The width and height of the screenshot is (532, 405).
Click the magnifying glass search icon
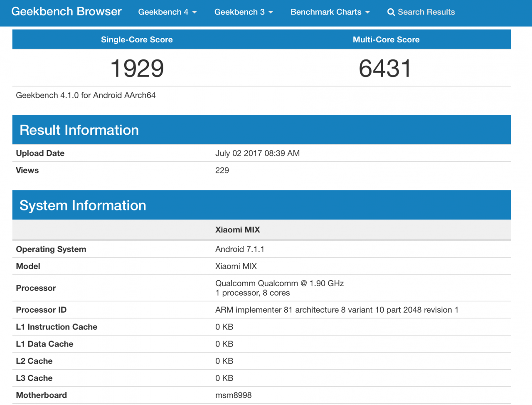pyautogui.click(x=391, y=12)
